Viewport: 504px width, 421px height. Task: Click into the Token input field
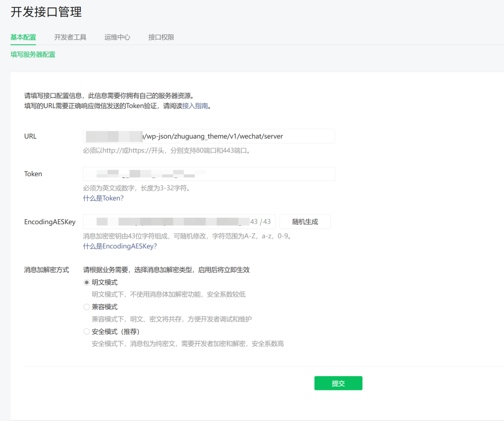point(209,174)
